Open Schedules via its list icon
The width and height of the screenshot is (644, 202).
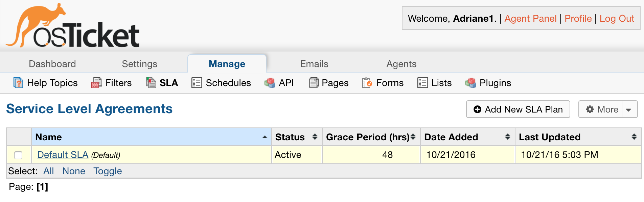pyautogui.click(x=197, y=83)
